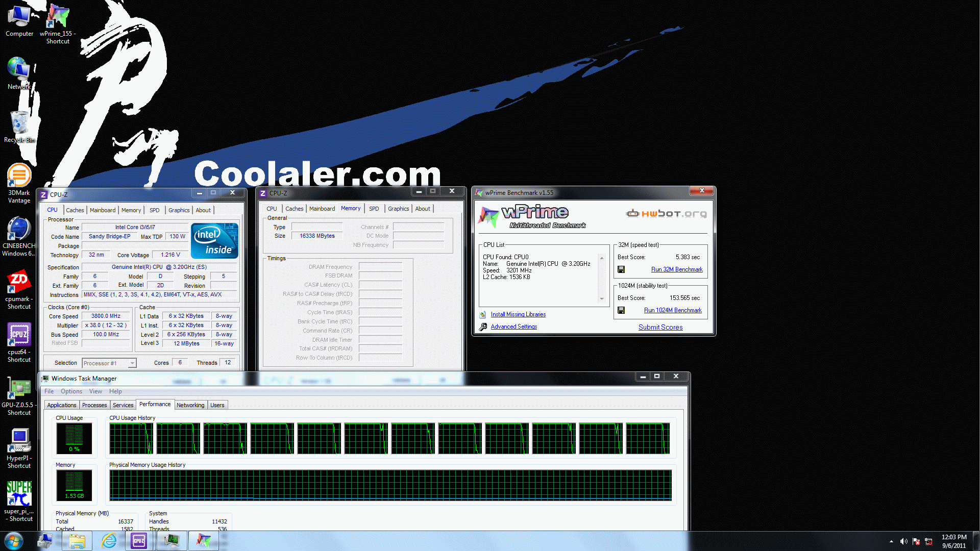The height and width of the screenshot is (551, 980).
Task: Open the cpuz64 desktop shortcut
Action: click(x=19, y=342)
